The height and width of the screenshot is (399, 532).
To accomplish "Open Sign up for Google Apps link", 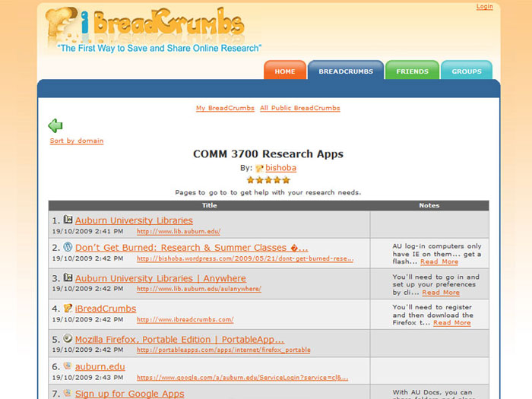I will click(x=130, y=394).
